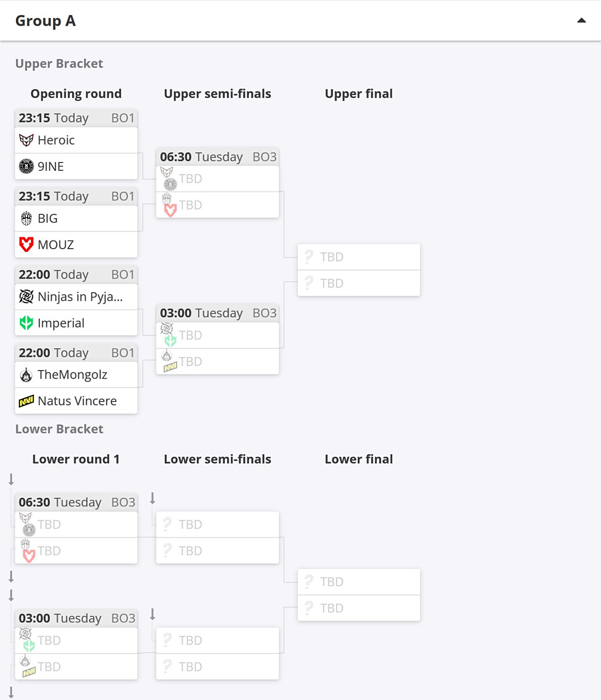Collapse the Group A section arrow
This screenshot has height=700, width=601.
pos(582,20)
